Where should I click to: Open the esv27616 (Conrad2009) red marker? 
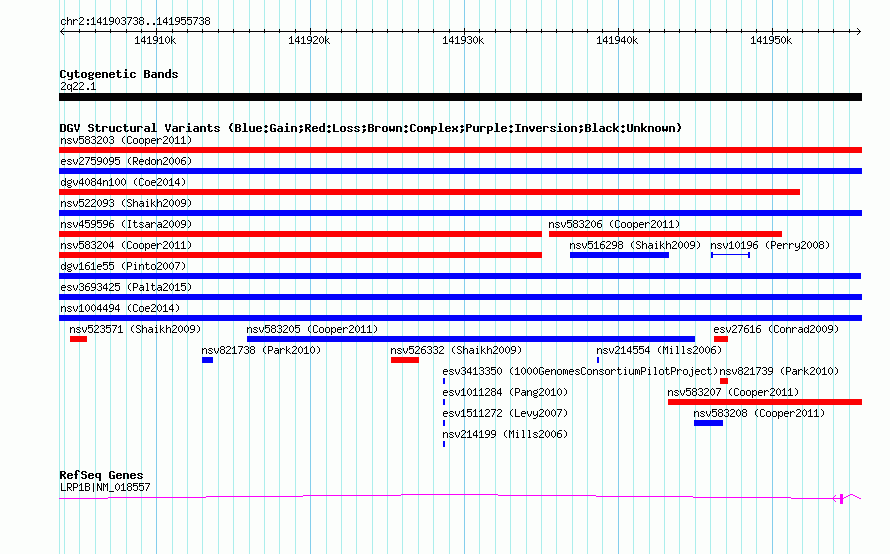coord(721,339)
